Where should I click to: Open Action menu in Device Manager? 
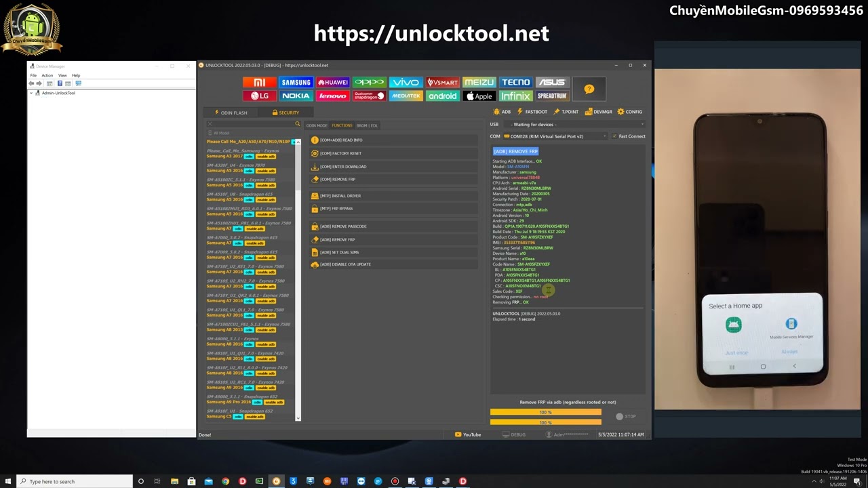click(47, 75)
